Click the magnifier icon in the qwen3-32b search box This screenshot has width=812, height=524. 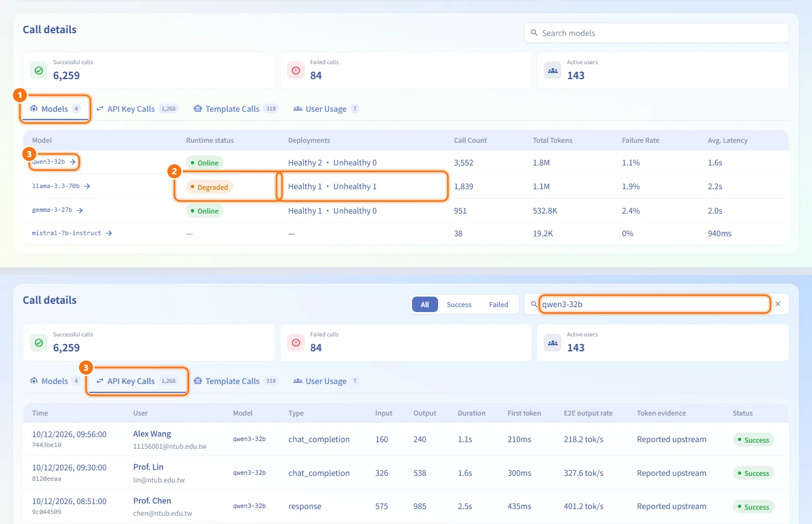coord(534,304)
